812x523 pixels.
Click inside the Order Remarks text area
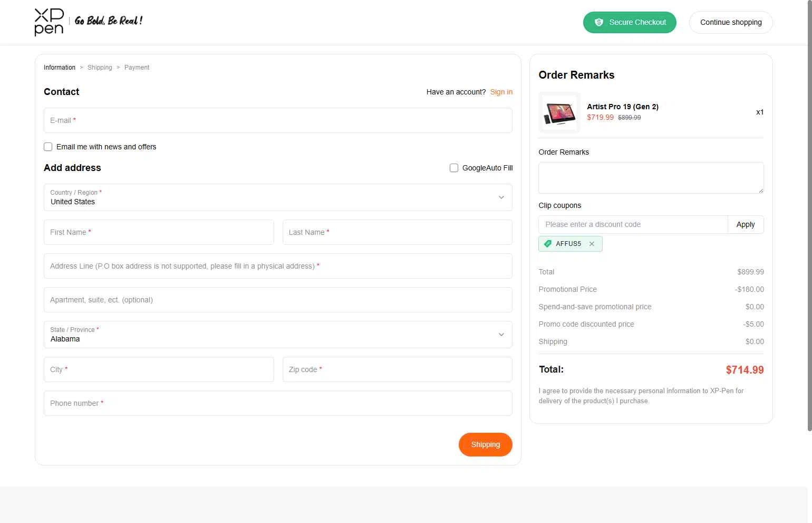(651, 178)
